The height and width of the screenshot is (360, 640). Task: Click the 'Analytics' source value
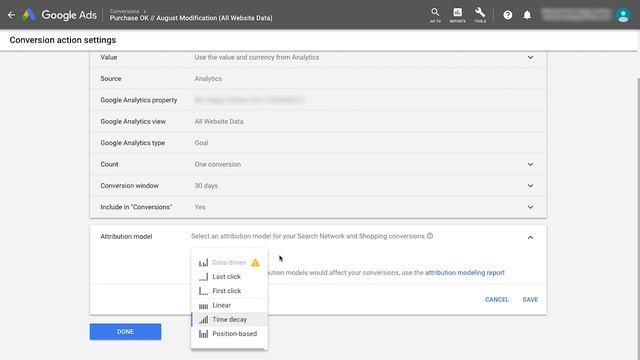click(x=208, y=79)
